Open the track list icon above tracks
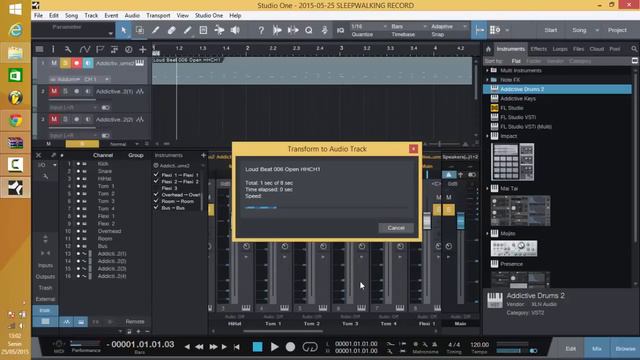This screenshot has height=360, width=640. coord(39,49)
